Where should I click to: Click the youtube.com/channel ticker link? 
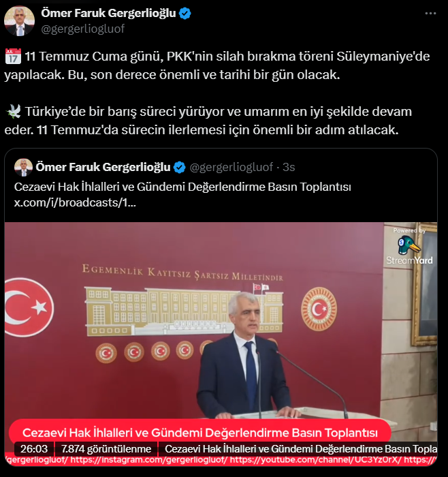point(315,460)
